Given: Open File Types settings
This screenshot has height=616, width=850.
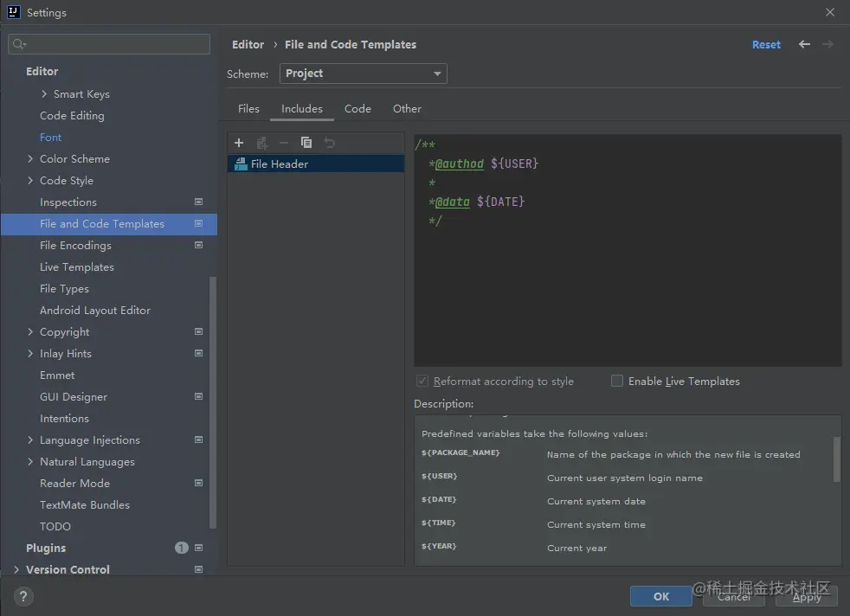Looking at the screenshot, I should click(x=65, y=289).
